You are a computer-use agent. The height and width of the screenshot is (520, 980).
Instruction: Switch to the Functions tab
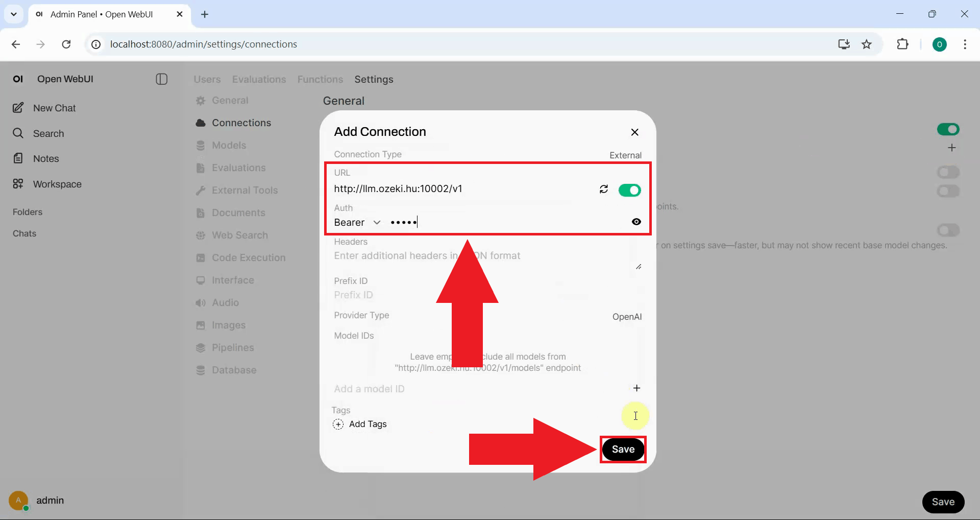(x=320, y=79)
